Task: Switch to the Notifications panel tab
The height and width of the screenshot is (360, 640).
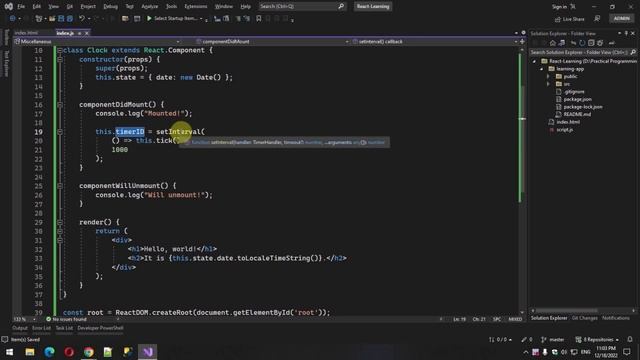Action: 616,318
